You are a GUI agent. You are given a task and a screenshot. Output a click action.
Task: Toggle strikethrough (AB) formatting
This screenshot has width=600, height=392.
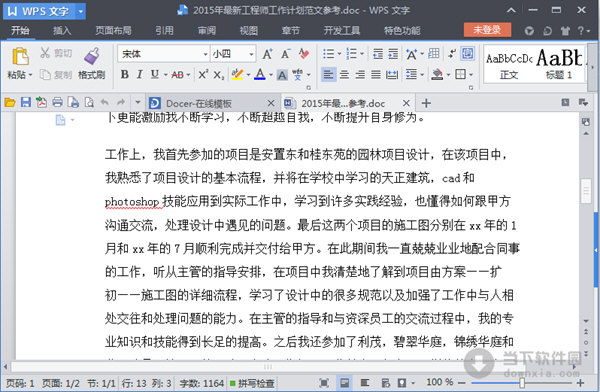[x=177, y=75]
